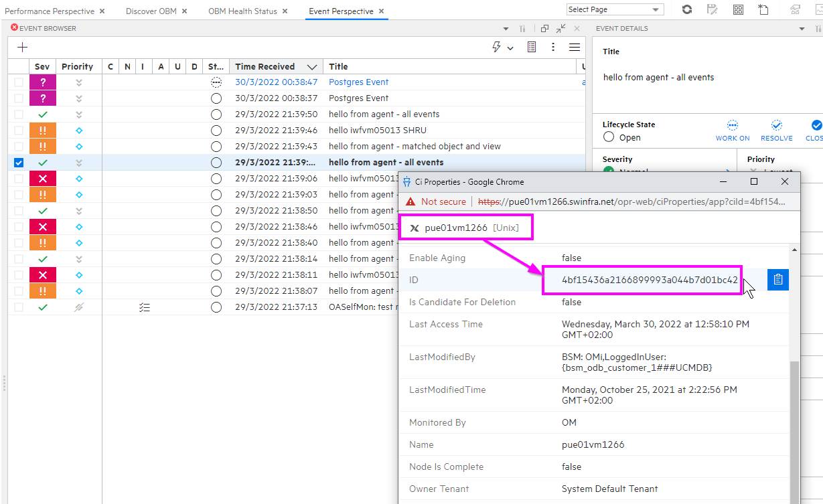Tick checkbox for 29/3/2022 21:37:13 OASelfMon row
The height and width of the screenshot is (504, 823).
pyautogui.click(x=19, y=307)
